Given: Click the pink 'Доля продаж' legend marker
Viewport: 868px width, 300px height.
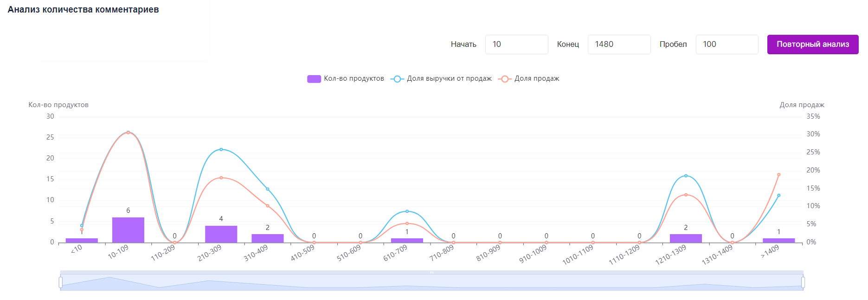Looking at the screenshot, I should (x=504, y=79).
